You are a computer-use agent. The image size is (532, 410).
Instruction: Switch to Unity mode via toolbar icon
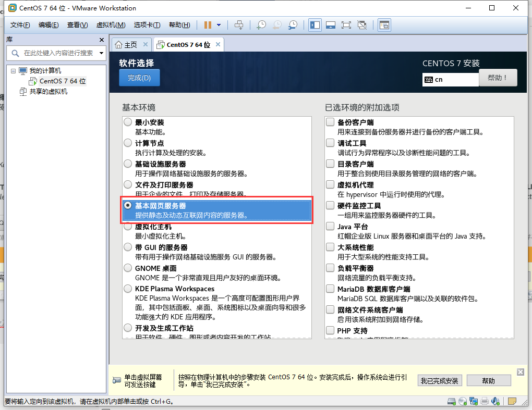(x=361, y=24)
